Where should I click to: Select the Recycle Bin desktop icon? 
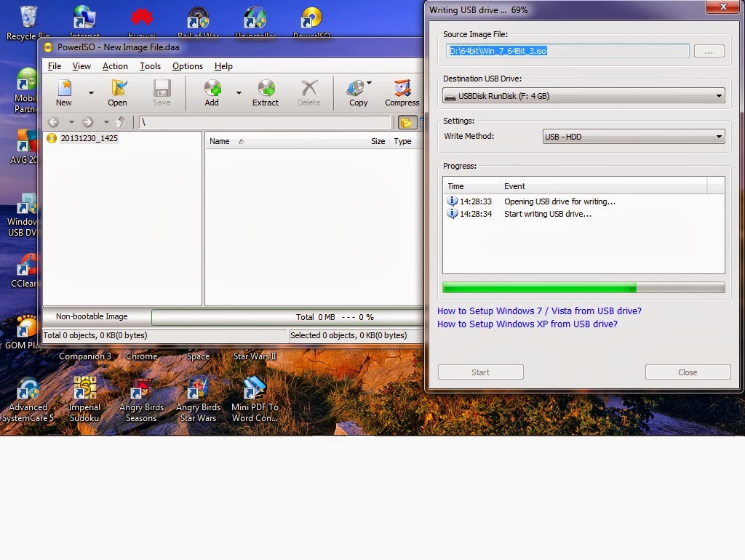28,23
